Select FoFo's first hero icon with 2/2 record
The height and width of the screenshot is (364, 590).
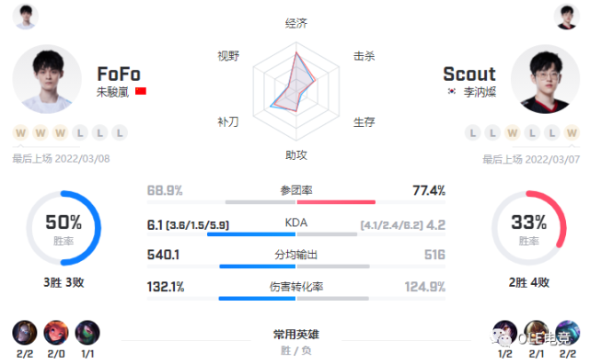(x=25, y=333)
